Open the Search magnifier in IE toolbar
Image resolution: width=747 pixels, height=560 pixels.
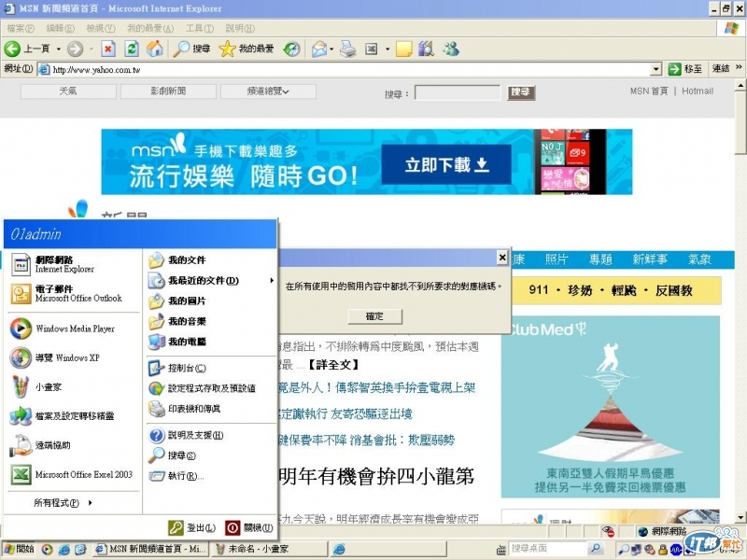click(x=191, y=49)
